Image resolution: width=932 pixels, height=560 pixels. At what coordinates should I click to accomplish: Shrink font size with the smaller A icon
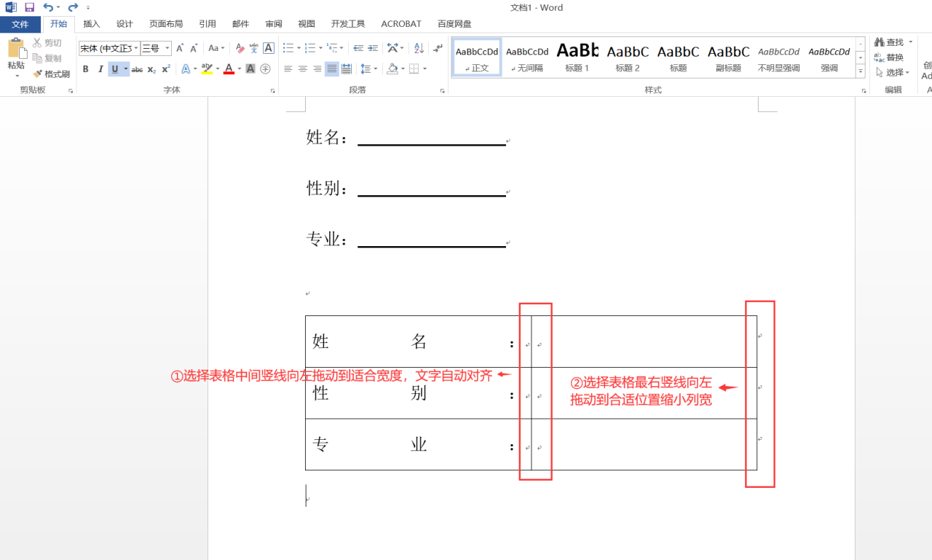pos(194,48)
